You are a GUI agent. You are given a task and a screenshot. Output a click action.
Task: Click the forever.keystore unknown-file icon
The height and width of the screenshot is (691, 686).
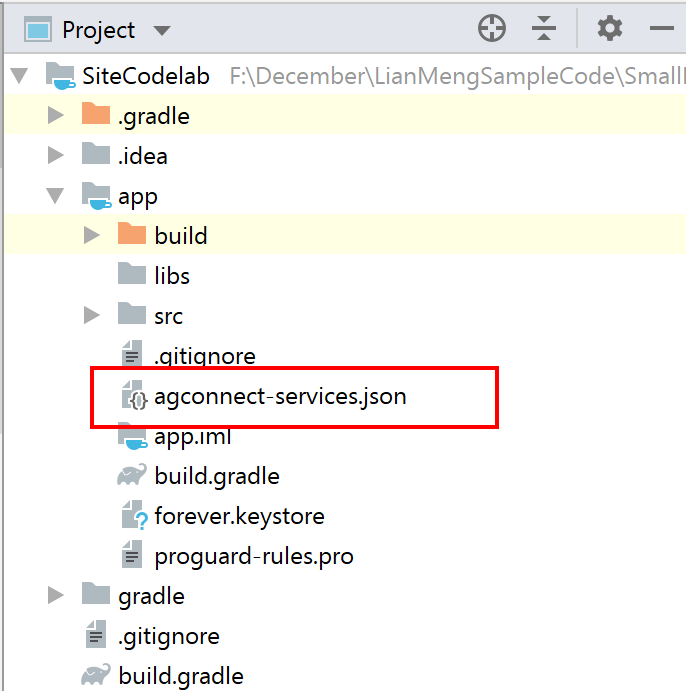[132, 516]
